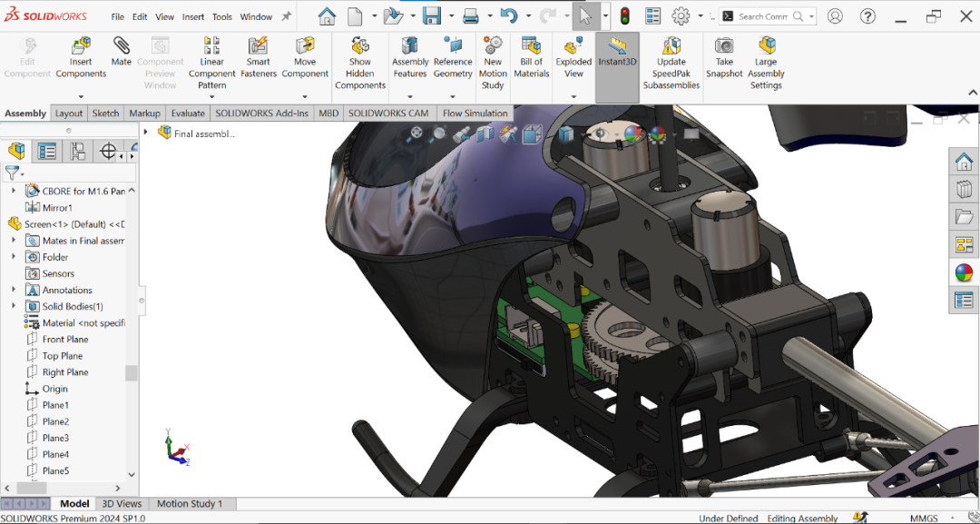Click the Undo arrow icon
The image size is (980, 524).
click(x=509, y=16)
